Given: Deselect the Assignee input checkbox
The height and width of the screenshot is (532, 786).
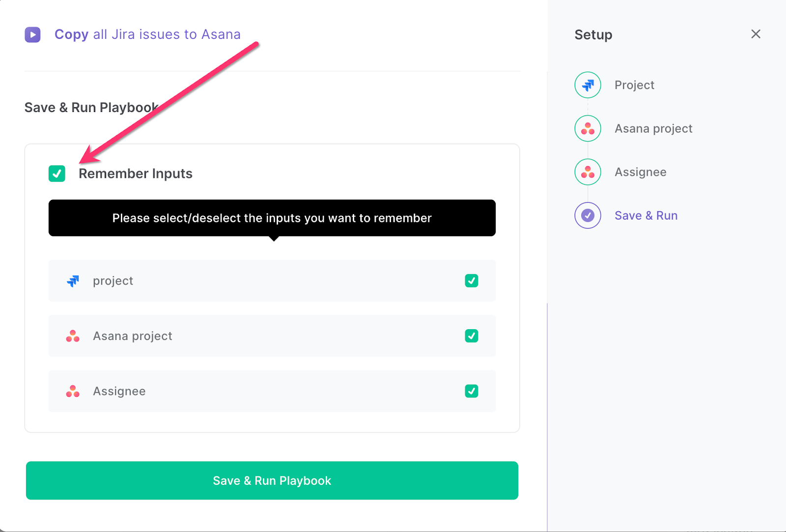Looking at the screenshot, I should [x=472, y=391].
